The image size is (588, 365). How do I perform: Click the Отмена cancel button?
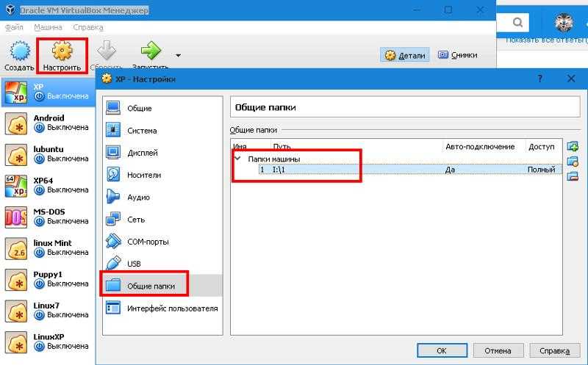coord(498,350)
